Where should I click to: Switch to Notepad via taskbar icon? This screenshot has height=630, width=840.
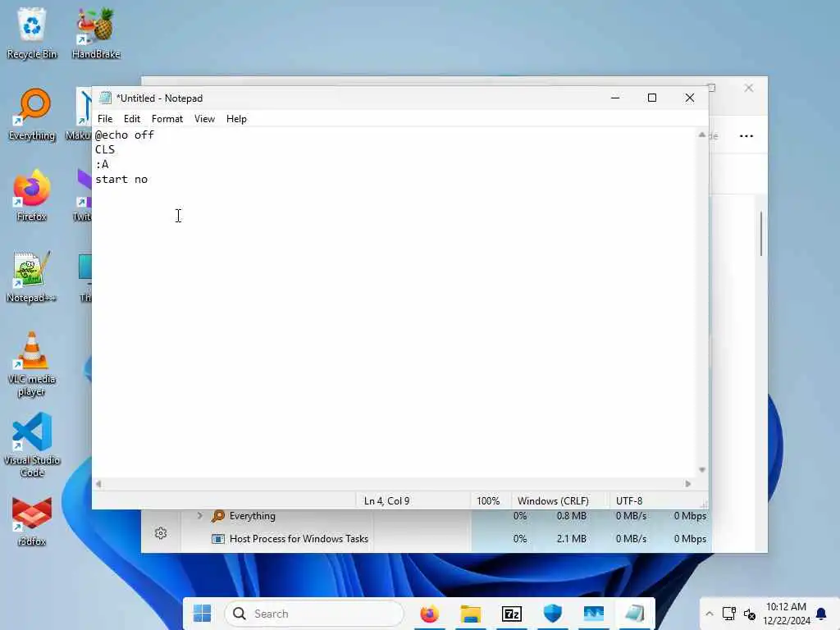pos(634,614)
